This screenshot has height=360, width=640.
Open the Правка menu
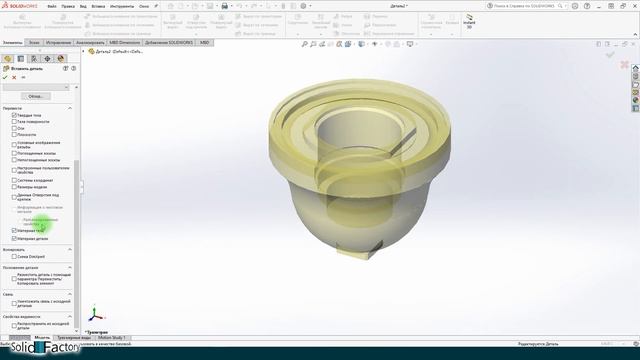[68, 7]
